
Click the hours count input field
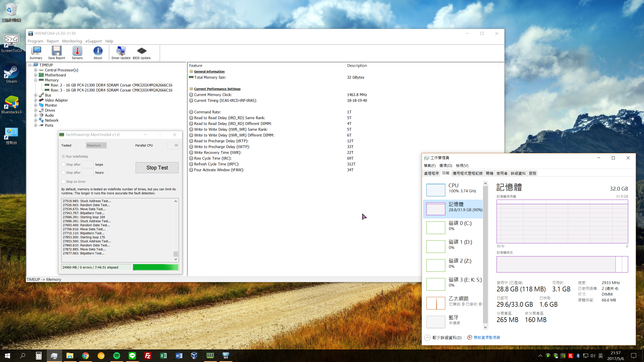[x=88, y=172]
